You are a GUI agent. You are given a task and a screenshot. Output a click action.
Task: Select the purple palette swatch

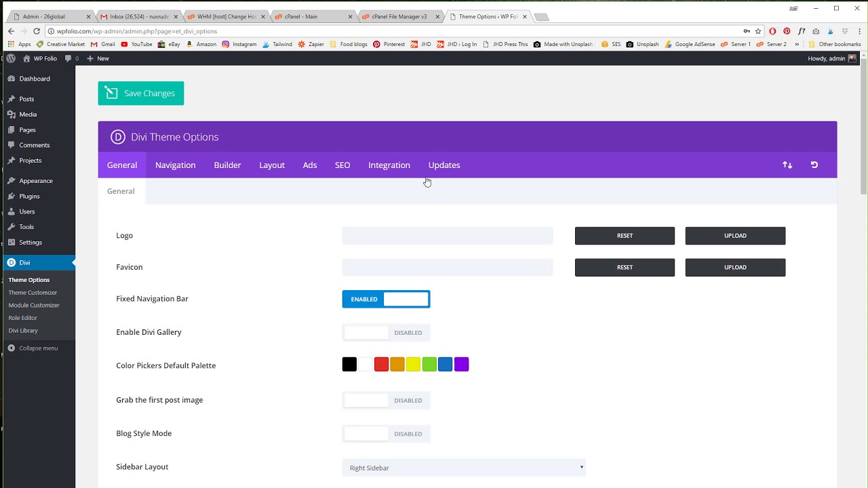(x=461, y=365)
